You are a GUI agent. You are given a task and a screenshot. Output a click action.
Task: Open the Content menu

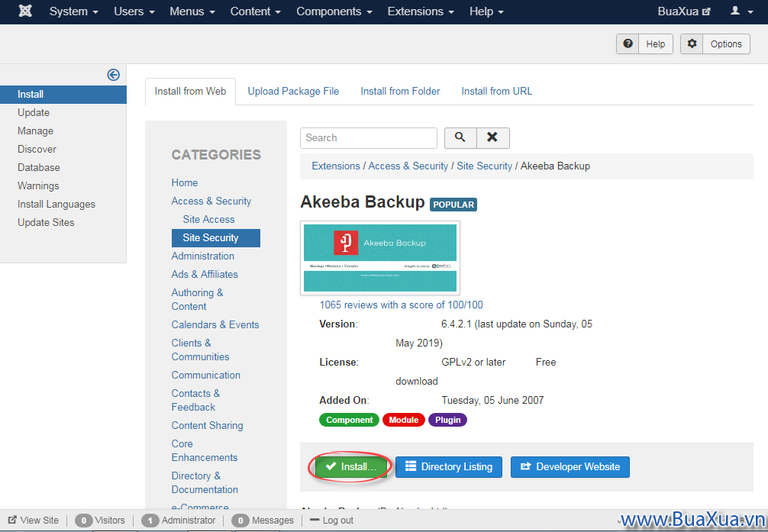255,11
